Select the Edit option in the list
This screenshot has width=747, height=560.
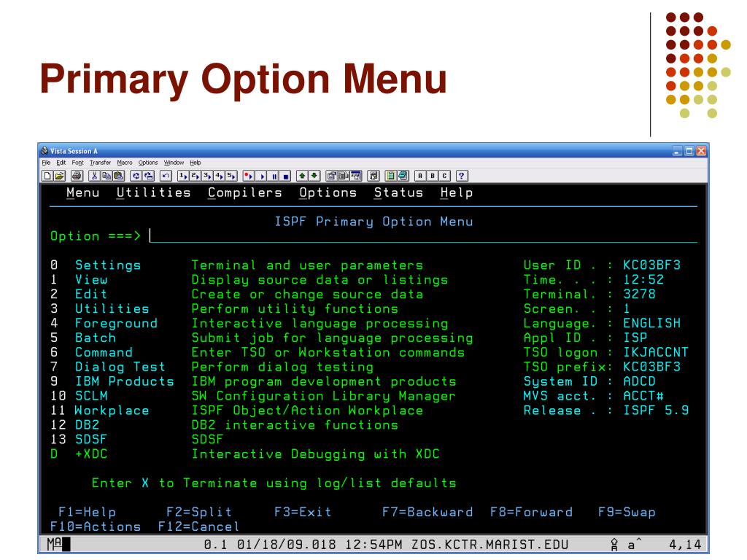coord(91,295)
